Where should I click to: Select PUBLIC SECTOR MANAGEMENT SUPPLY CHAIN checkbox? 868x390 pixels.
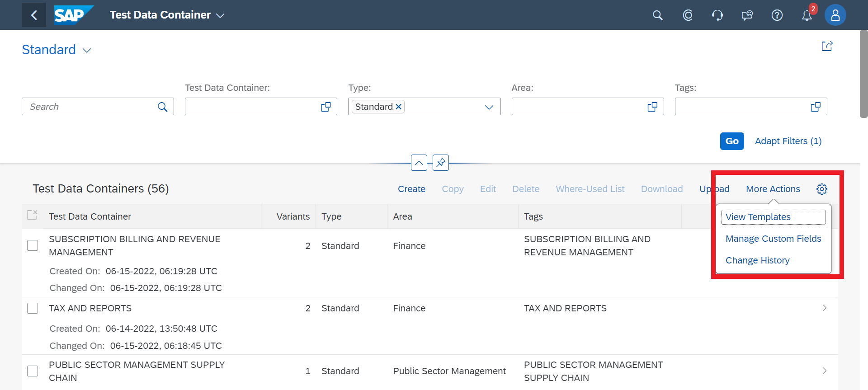pos(33,371)
